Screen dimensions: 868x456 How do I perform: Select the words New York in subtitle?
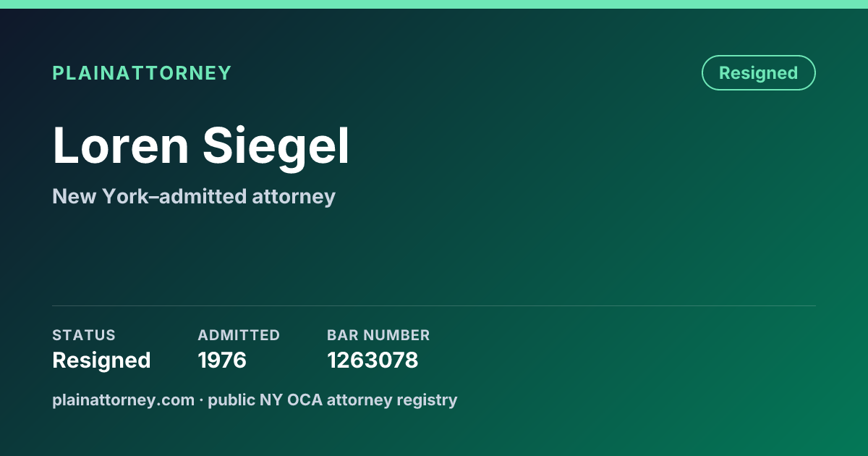point(95,196)
